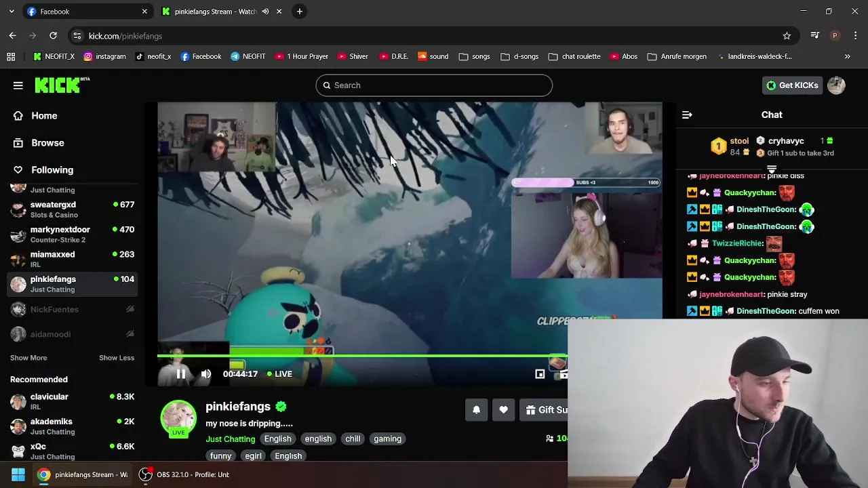The image size is (868, 488).
Task: Open OBS 32.1.0 from the taskbar
Action: pyautogui.click(x=184, y=474)
